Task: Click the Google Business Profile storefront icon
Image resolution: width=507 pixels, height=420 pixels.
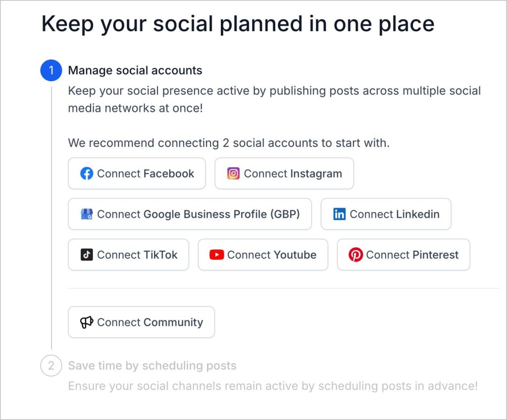Action: [87, 214]
